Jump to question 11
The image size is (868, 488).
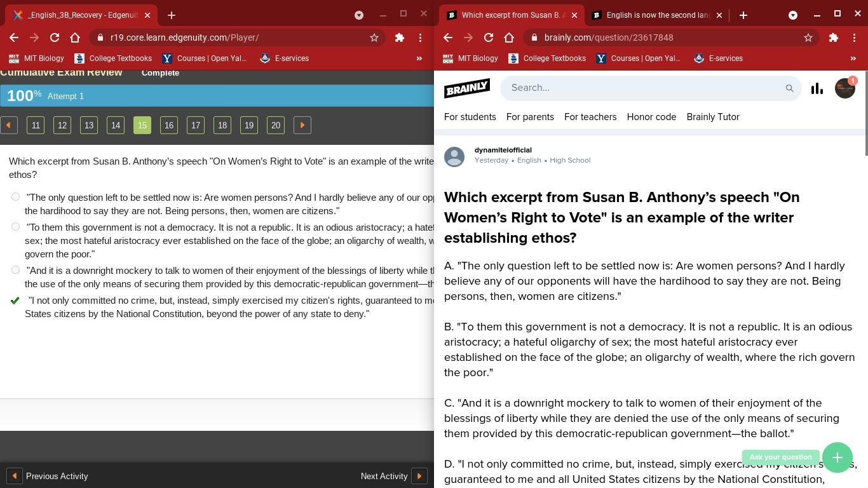pos(36,125)
